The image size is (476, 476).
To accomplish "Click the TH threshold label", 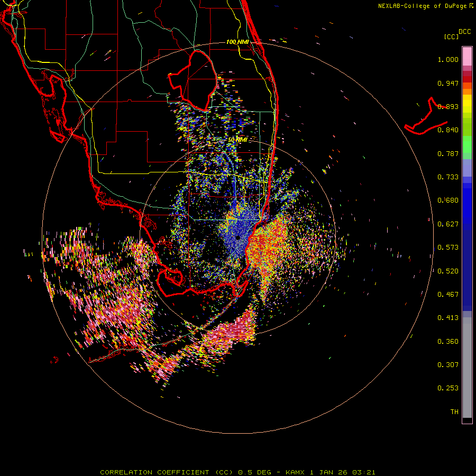I will [x=454, y=412].
